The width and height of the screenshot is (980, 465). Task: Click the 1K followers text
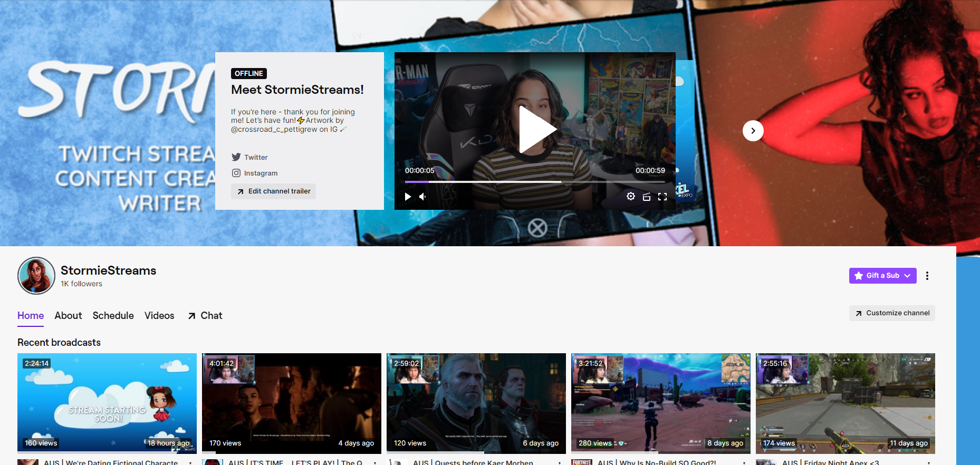[82, 284]
